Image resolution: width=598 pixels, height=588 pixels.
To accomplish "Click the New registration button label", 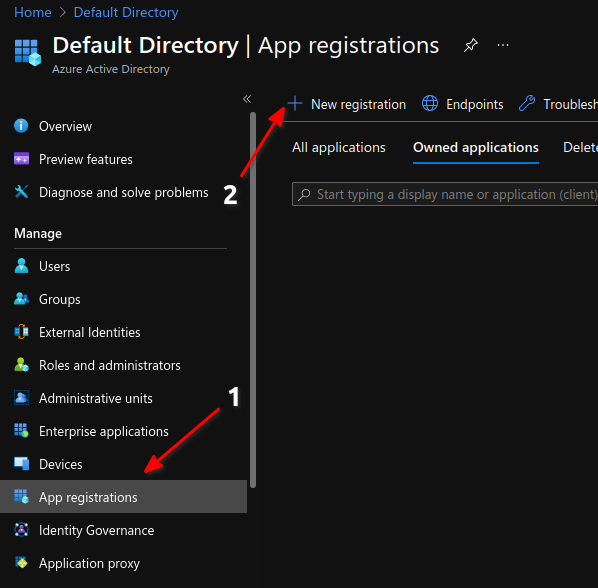I will coord(358,104).
